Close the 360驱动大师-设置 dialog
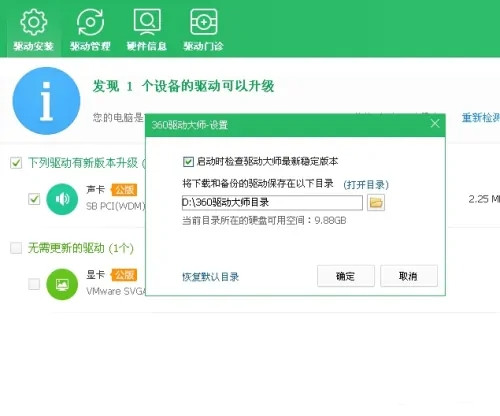500x416 pixels. [435, 124]
